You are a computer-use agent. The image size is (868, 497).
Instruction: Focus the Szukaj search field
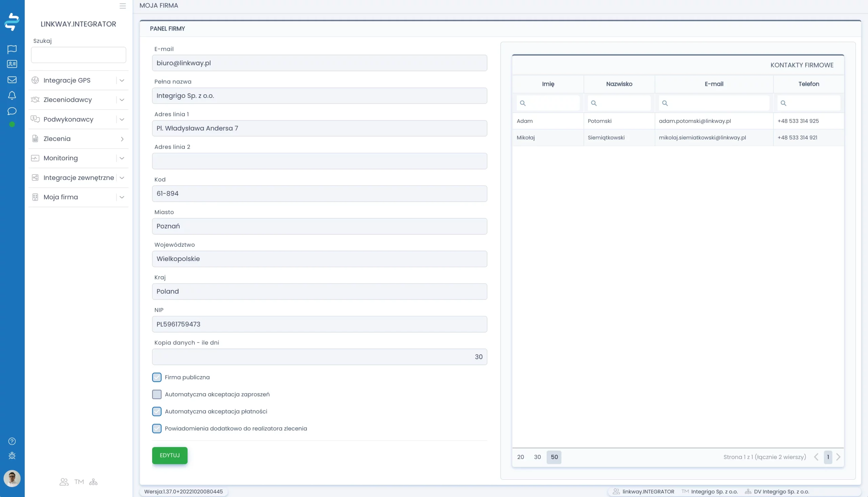(x=79, y=55)
